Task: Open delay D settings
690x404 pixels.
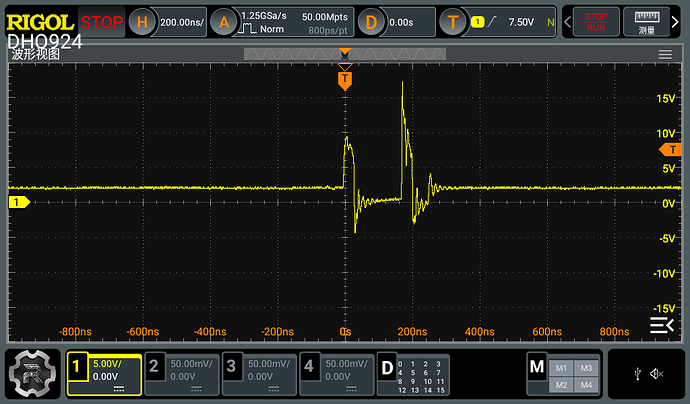Action: pyautogui.click(x=371, y=22)
